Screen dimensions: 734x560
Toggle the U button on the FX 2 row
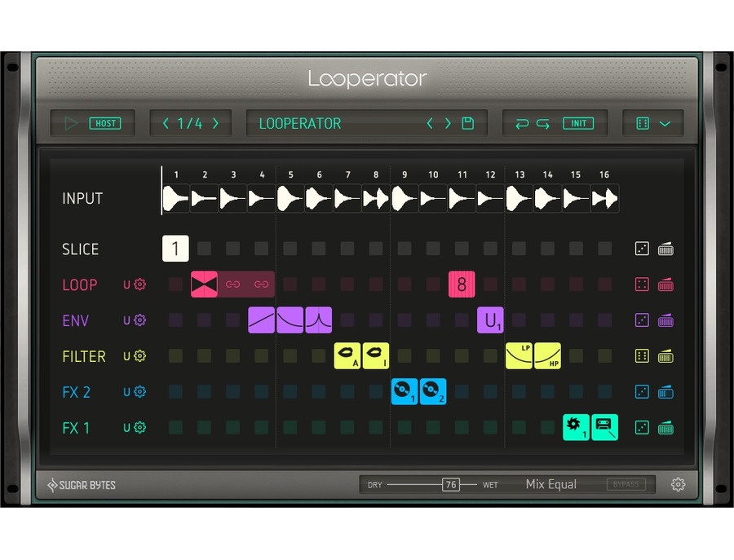click(126, 391)
